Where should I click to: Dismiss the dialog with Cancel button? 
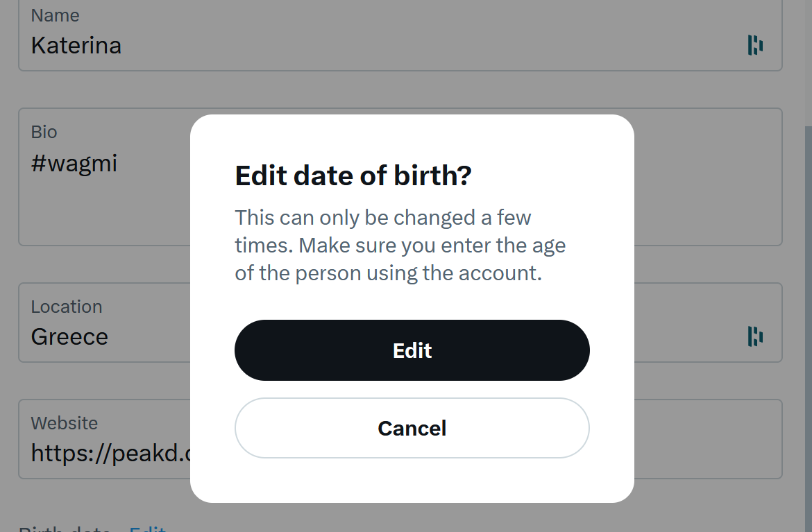click(412, 428)
